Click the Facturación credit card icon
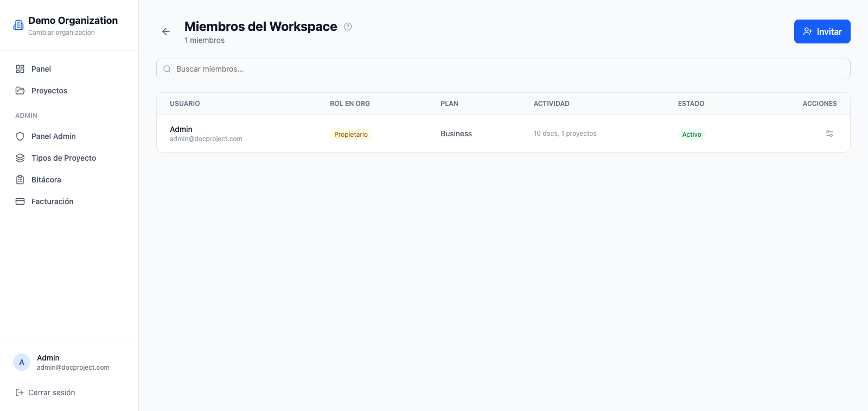The width and height of the screenshot is (868, 411). 20,201
